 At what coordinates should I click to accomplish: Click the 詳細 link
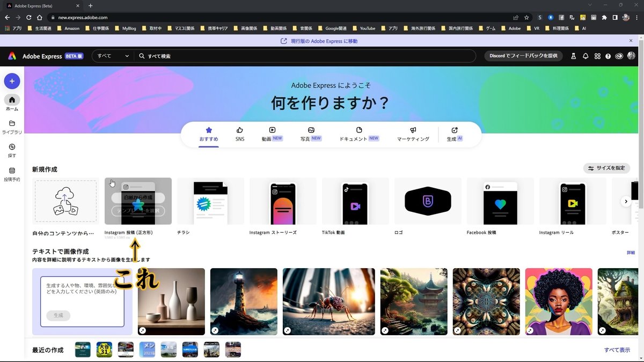click(631, 253)
